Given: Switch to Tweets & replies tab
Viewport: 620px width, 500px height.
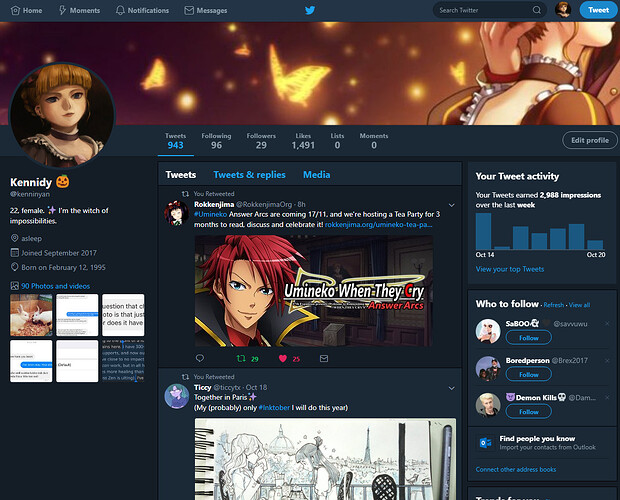Looking at the screenshot, I should pos(249,175).
